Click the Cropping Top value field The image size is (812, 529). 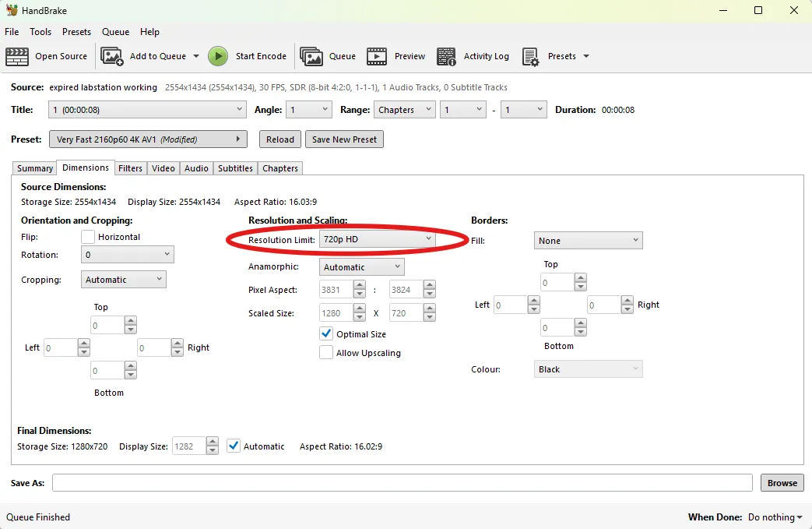(107, 326)
